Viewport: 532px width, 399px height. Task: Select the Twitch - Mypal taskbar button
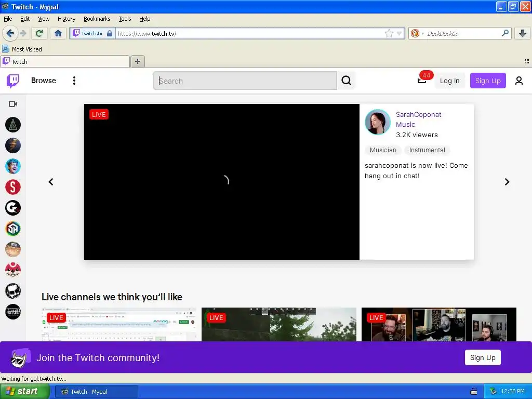tap(96, 392)
